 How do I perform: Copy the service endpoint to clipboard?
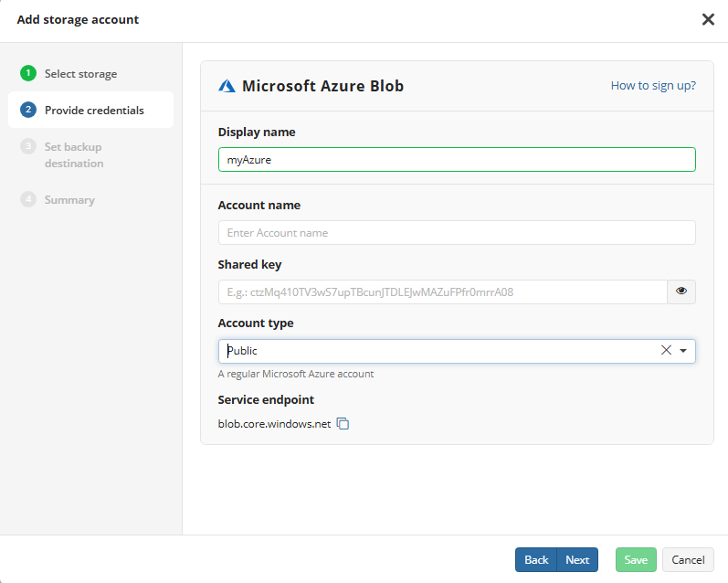[x=343, y=424]
